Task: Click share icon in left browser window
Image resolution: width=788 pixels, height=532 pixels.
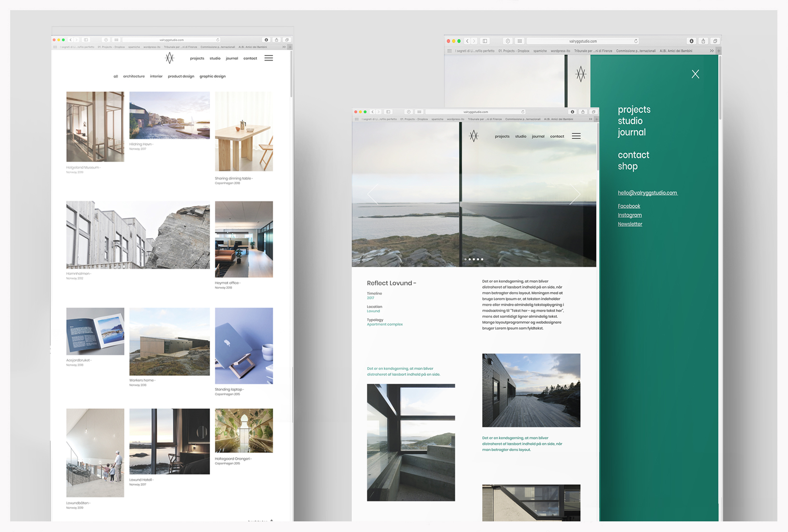Action: point(276,40)
